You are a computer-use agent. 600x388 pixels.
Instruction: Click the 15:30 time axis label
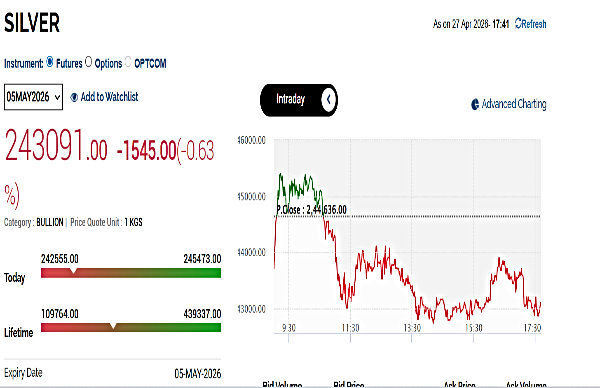(473, 328)
